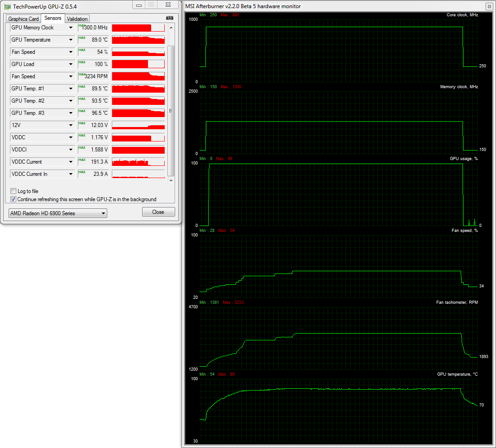
Task: Minimize the GPU-Z window
Action: (139, 5)
